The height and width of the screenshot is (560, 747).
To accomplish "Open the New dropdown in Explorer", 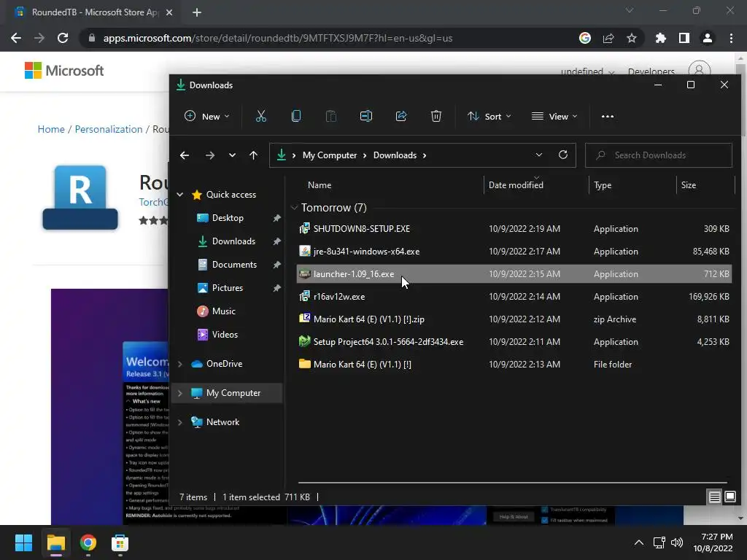I will pos(207,116).
